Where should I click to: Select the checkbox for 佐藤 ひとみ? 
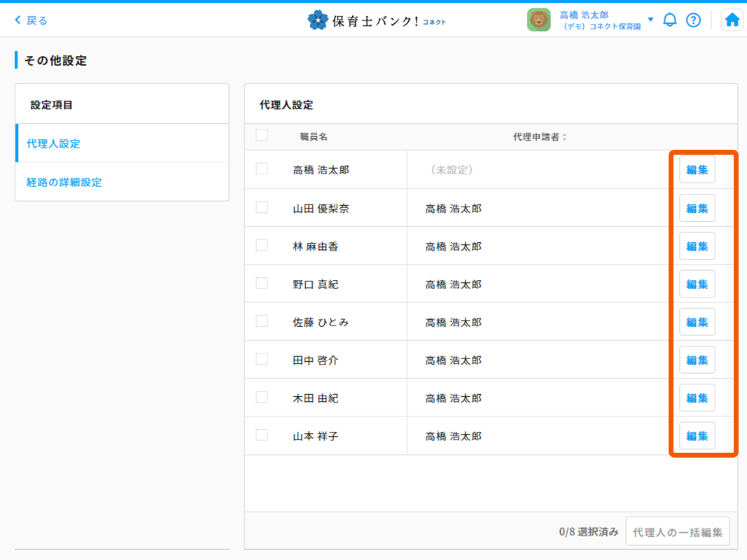[262, 321]
